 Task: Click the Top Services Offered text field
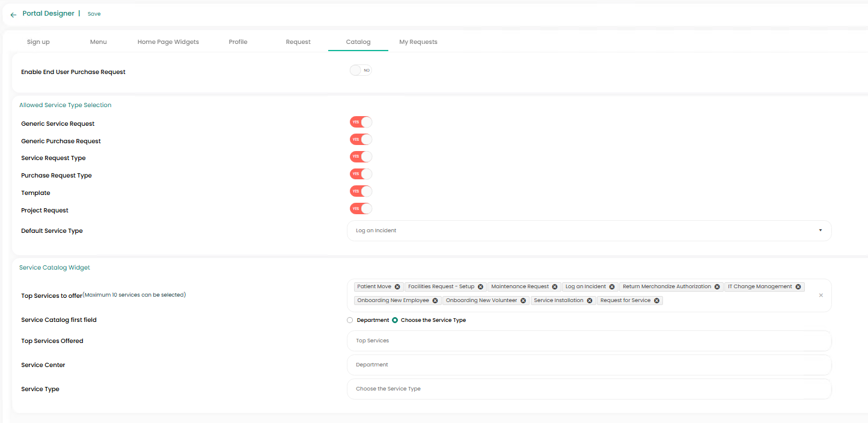pyautogui.click(x=588, y=341)
